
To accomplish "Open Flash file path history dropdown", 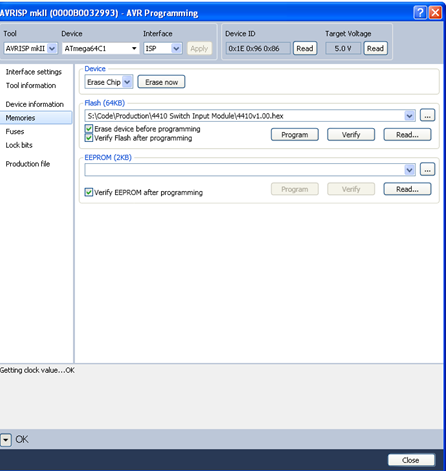I will pyautogui.click(x=409, y=116).
